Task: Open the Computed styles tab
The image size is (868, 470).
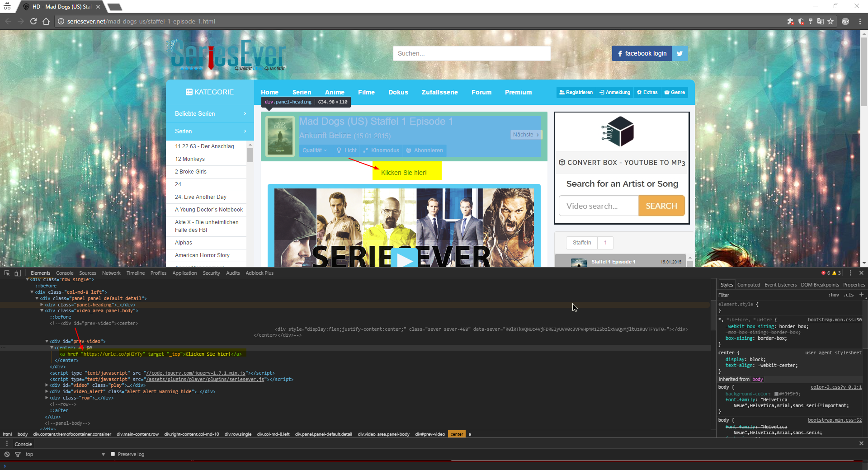Action: (x=748, y=285)
